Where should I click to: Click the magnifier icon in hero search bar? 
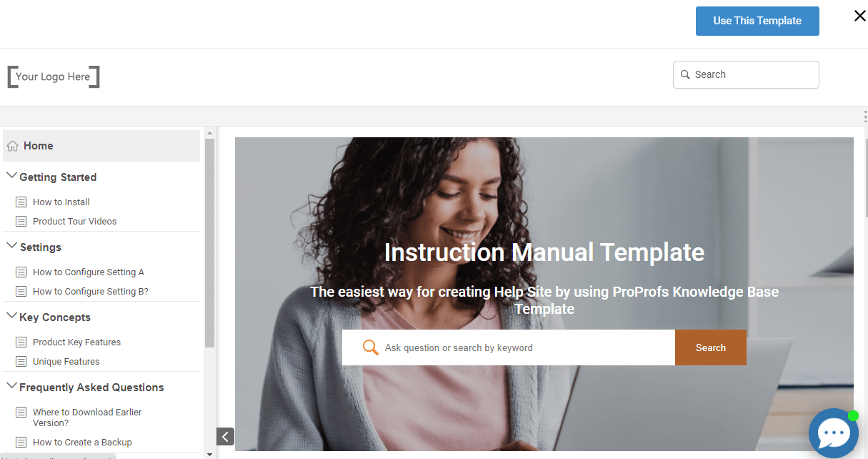click(x=370, y=347)
